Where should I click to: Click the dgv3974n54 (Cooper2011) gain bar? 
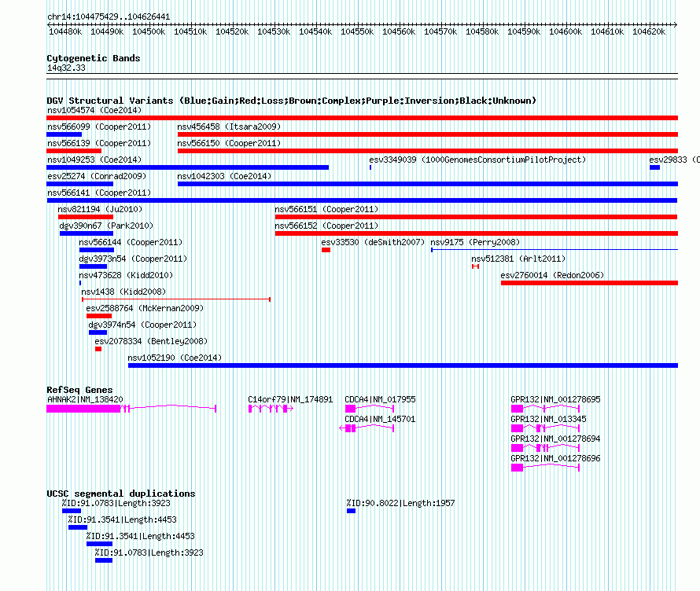pyautogui.click(x=98, y=332)
